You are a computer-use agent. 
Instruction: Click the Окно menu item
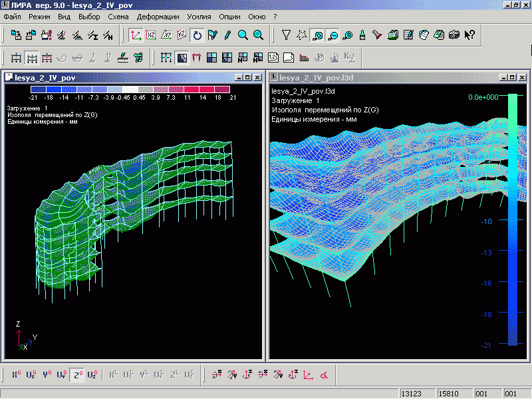[257, 15]
